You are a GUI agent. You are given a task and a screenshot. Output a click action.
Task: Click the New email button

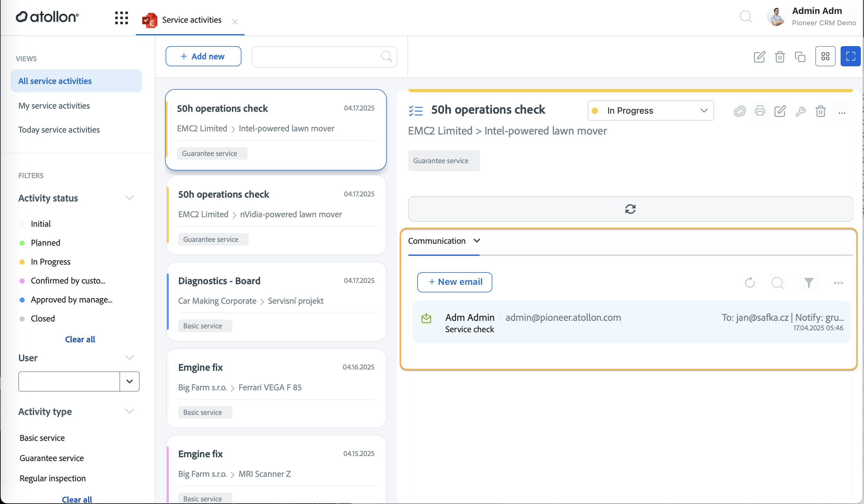click(x=454, y=282)
